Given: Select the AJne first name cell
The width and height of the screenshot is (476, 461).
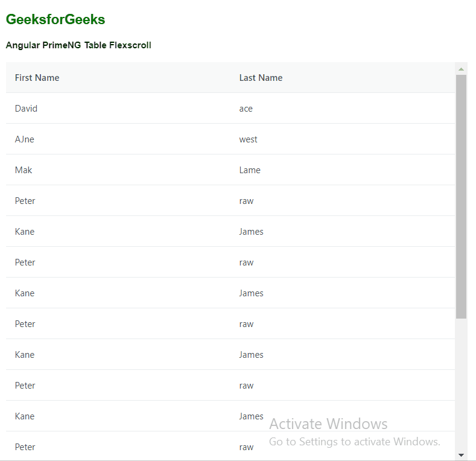Looking at the screenshot, I should tap(25, 139).
